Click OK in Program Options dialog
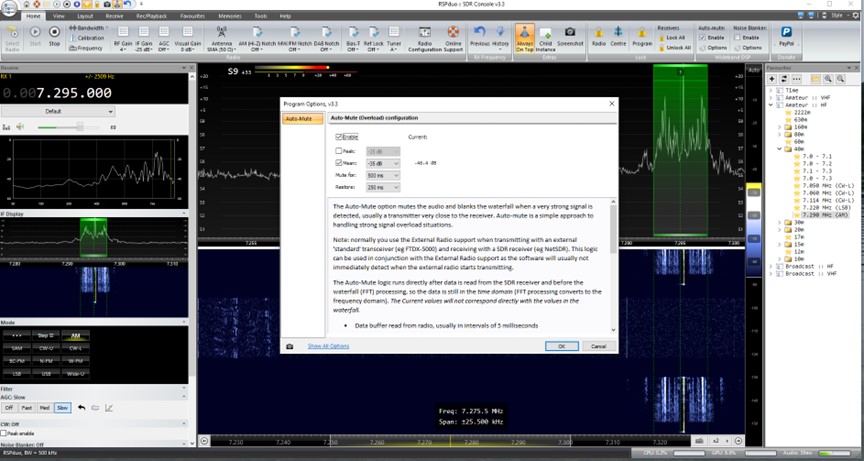This screenshot has height=461, width=864. (x=562, y=346)
